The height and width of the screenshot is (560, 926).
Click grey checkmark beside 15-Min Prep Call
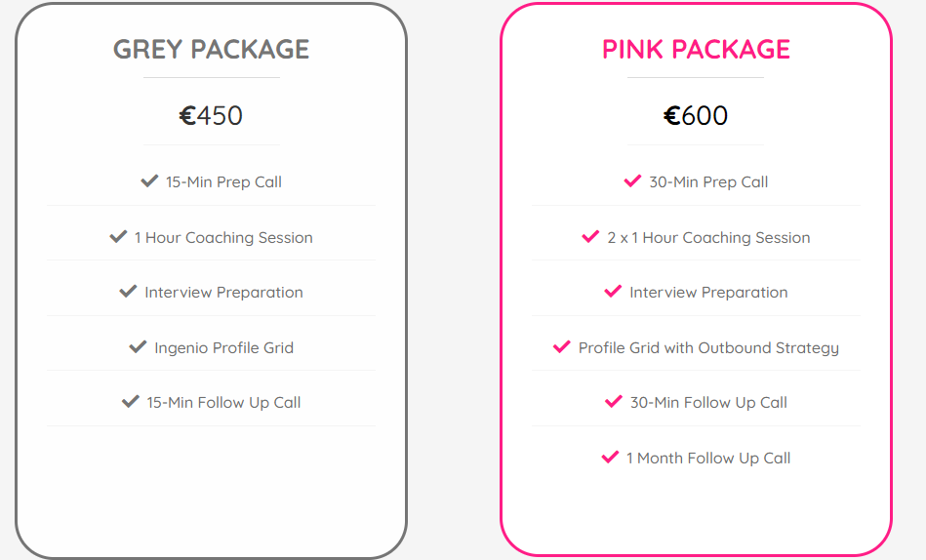[149, 180]
